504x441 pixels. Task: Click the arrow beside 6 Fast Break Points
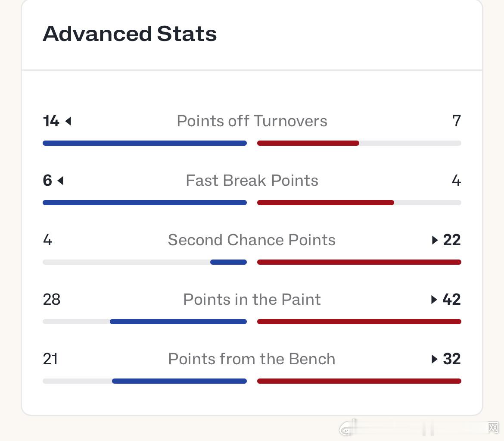click(x=60, y=181)
